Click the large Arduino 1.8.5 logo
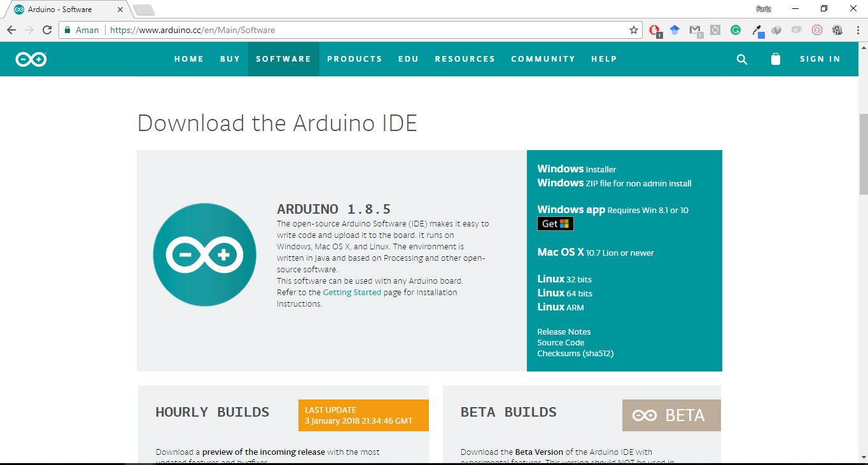The height and width of the screenshot is (465, 868). click(x=205, y=254)
